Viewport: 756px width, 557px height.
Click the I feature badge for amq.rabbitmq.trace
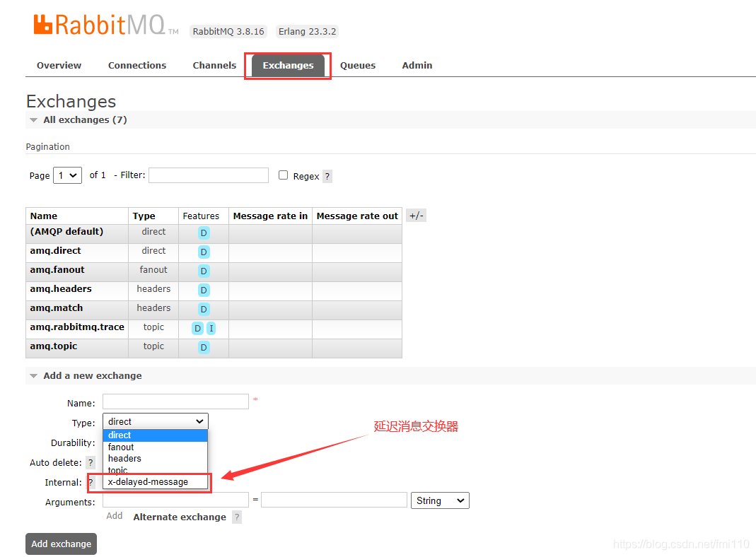point(211,329)
